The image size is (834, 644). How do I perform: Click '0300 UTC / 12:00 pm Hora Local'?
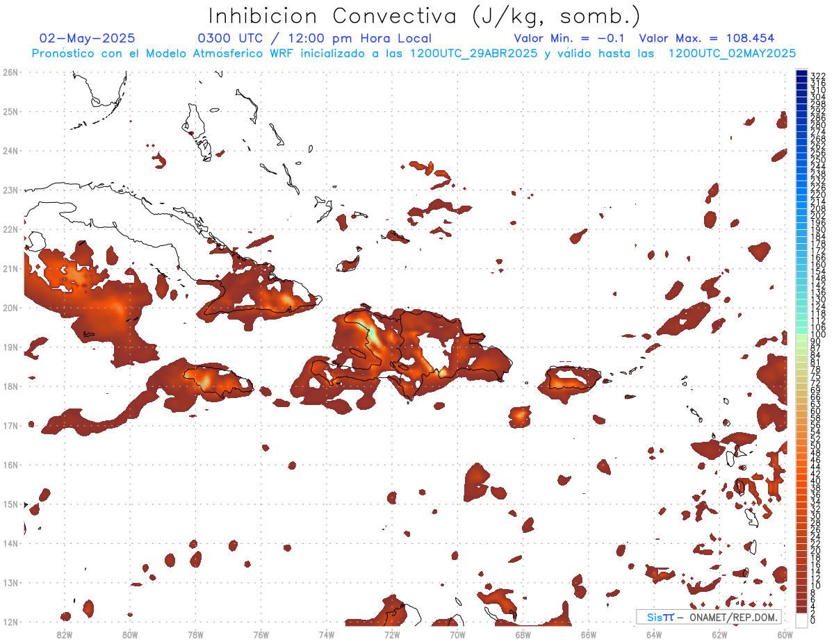315,38
